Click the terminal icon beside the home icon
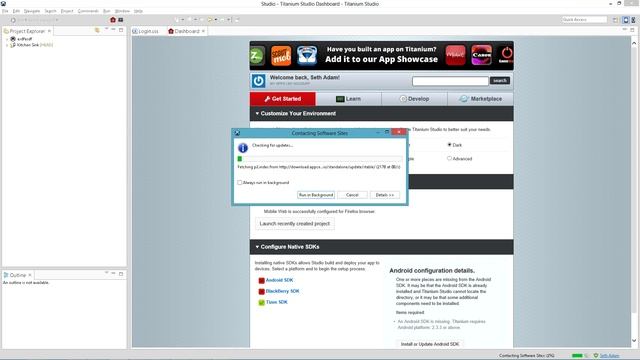Screen dimensions: 640x360 [x=120, y=20]
